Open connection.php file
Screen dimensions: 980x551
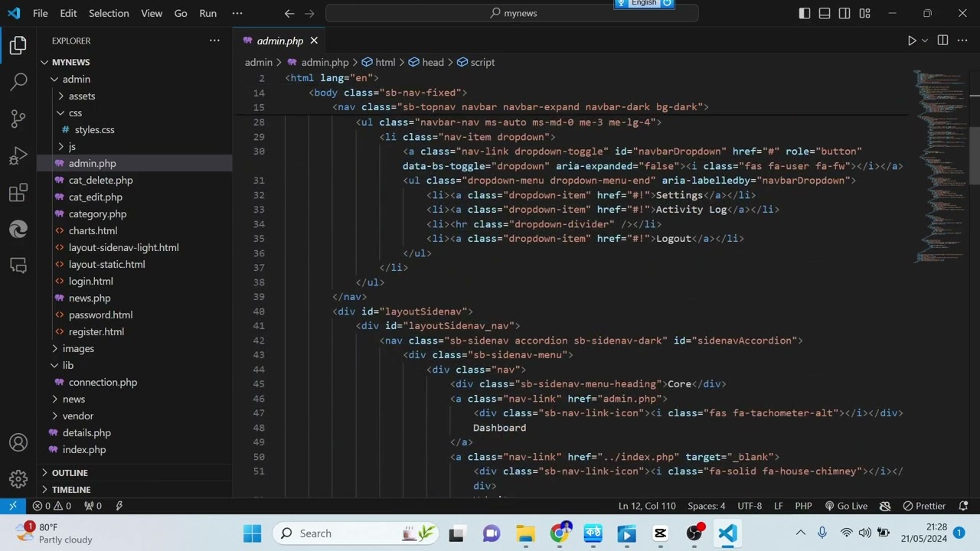(x=135, y=382)
